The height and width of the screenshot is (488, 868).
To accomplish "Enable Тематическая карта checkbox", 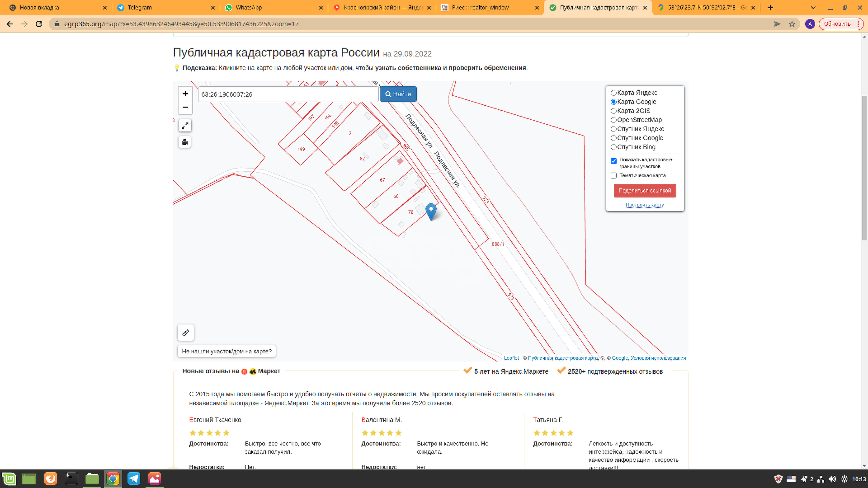I will click(x=613, y=175).
